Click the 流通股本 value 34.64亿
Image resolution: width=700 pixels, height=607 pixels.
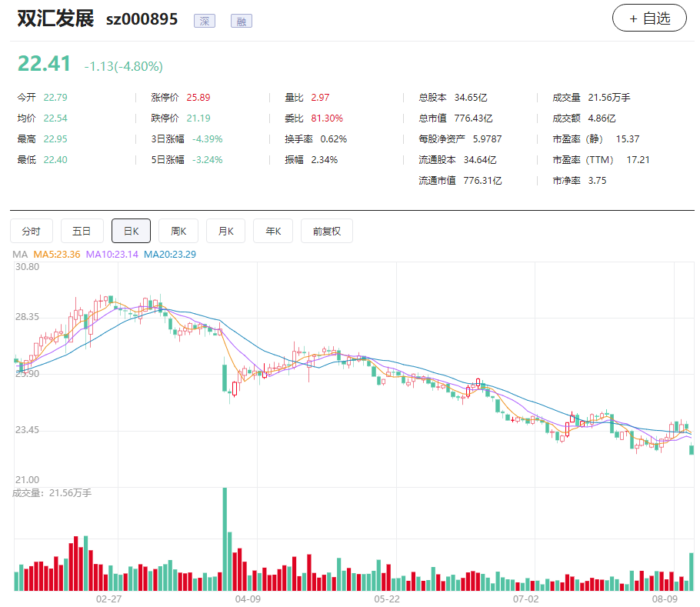coord(480,160)
